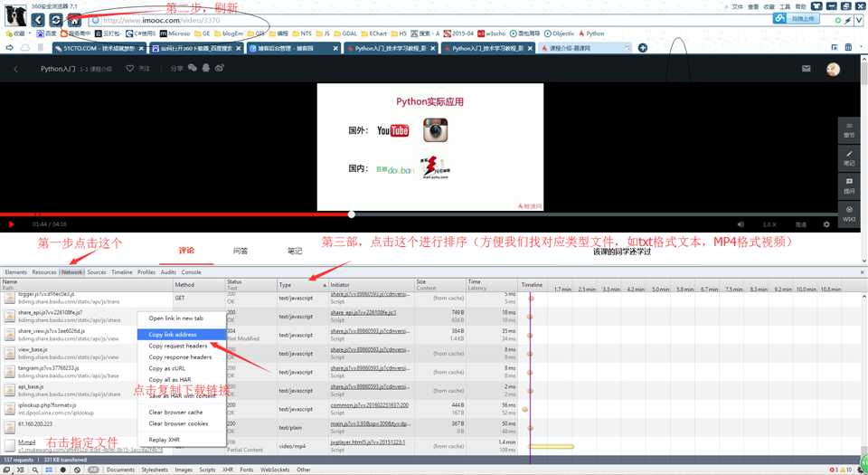Open the video settings gear icon
The height and width of the screenshot is (475, 868).
coord(826,224)
